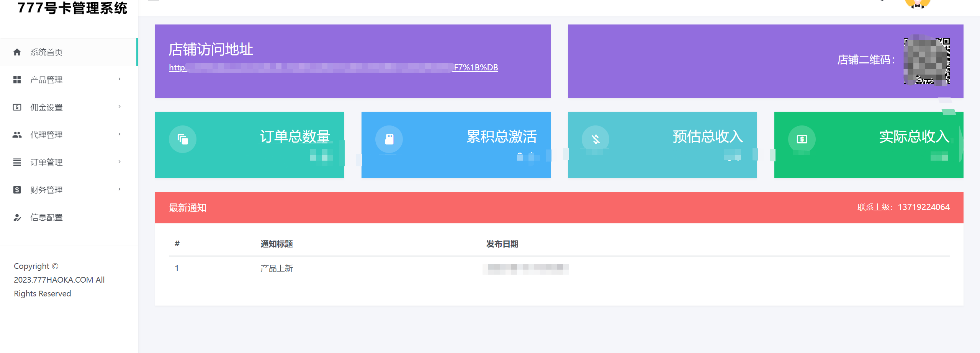This screenshot has width=980, height=353.
Task: Click the 店铺二维码 QR code image
Action: point(927,61)
